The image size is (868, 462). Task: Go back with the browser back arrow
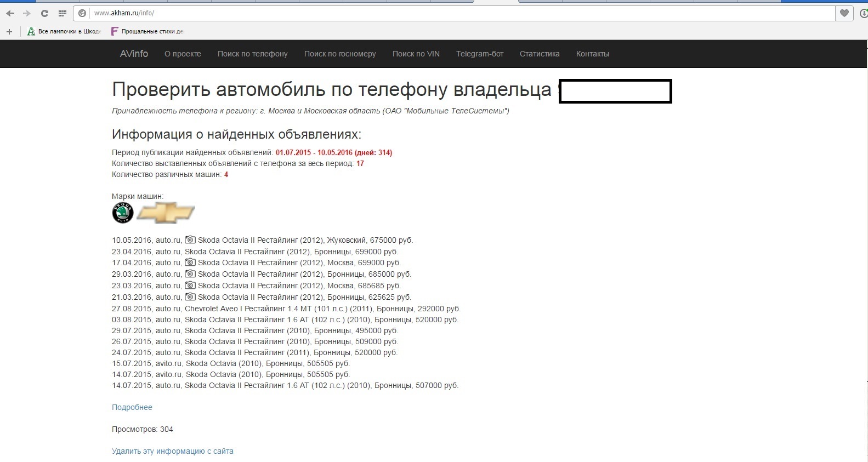pyautogui.click(x=10, y=13)
